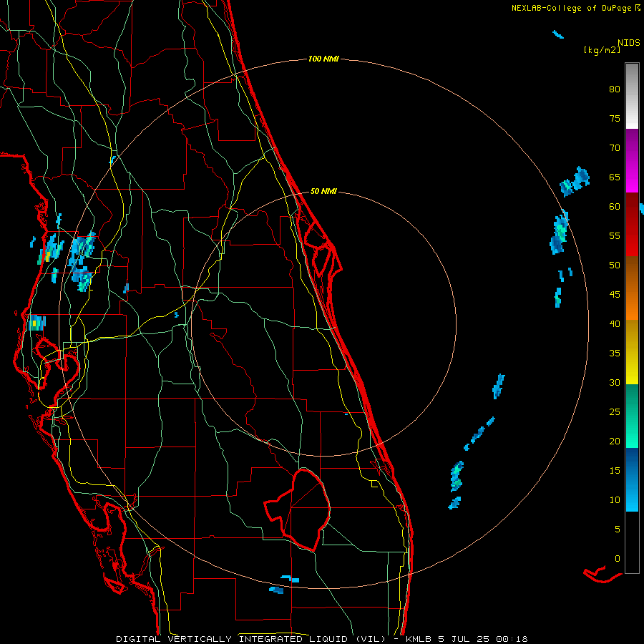Select the 70 value on the VIL scale
The image size is (644, 644).
pyautogui.click(x=615, y=148)
